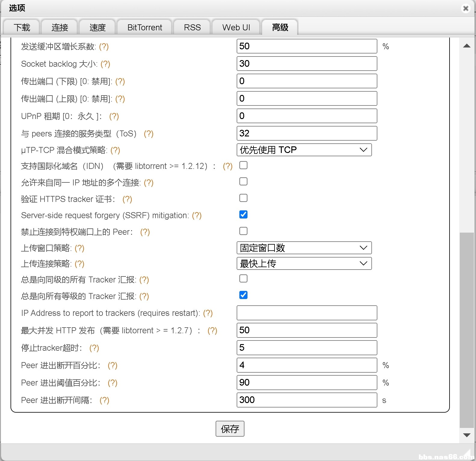Tick 验证 HTTPS tracker 证书 checkbox
Viewport: 476px width, 461px height.
tap(243, 198)
